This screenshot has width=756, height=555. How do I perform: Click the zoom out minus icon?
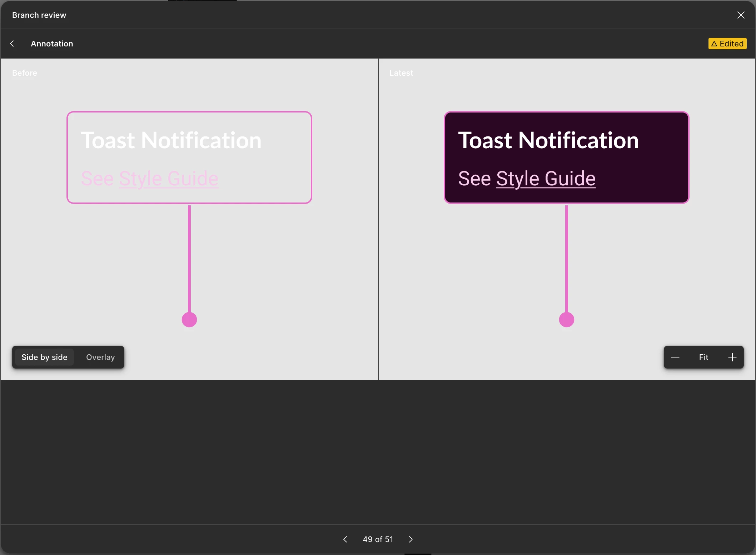coord(675,357)
